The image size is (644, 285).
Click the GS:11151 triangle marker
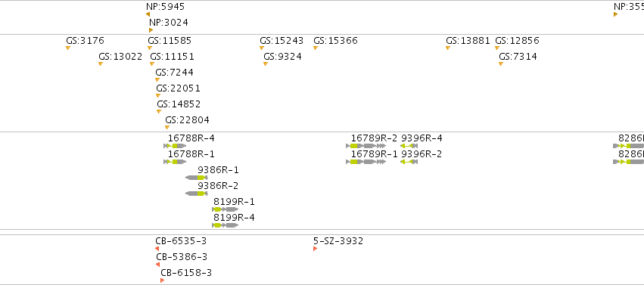click(x=152, y=64)
